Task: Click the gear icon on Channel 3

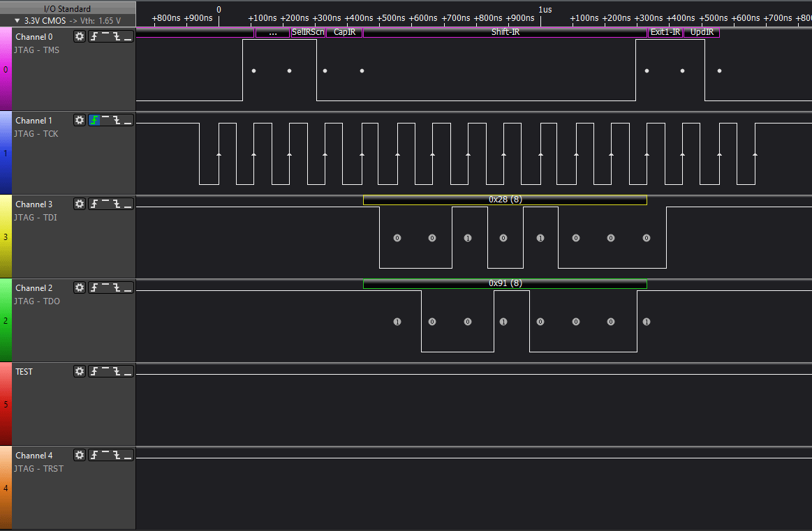Action: point(80,204)
